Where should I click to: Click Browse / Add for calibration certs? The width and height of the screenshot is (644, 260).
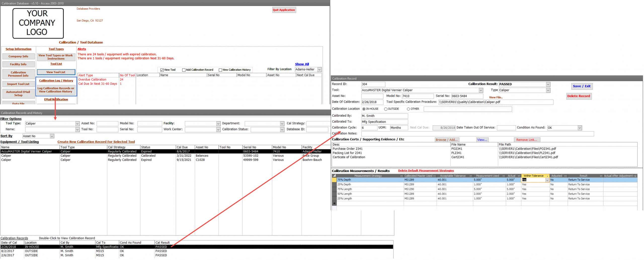pyautogui.click(x=447, y=140)
